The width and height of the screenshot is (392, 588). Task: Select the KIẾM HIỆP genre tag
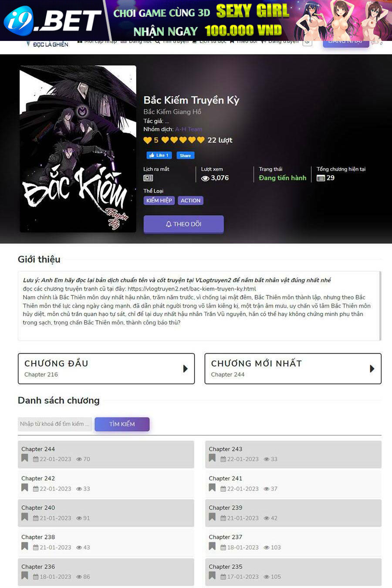click(x=159, y=200)
